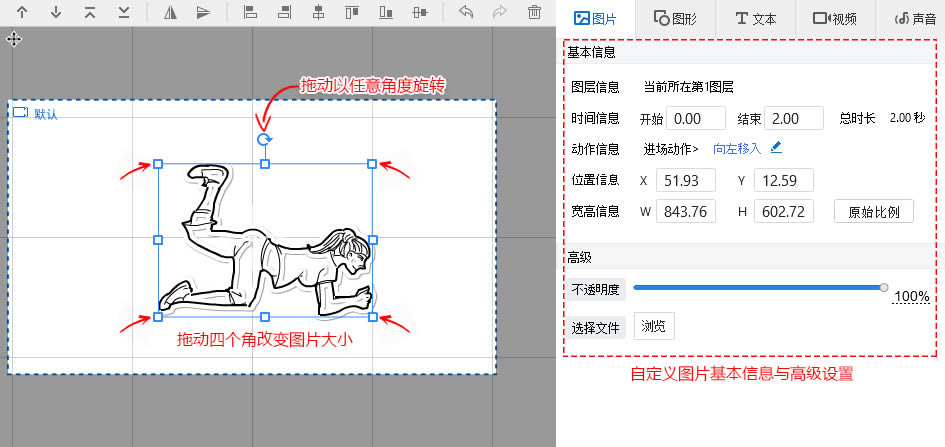Click the 不透明度 slider track
The width and height of the screenshot is (945, 447).
(x=758, y=288)
